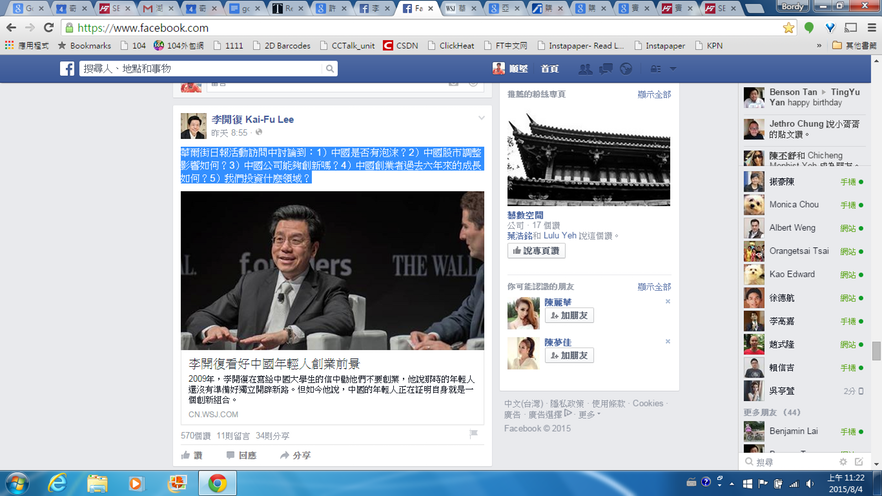Open the Instapaper bookmark

click(659, 46)
